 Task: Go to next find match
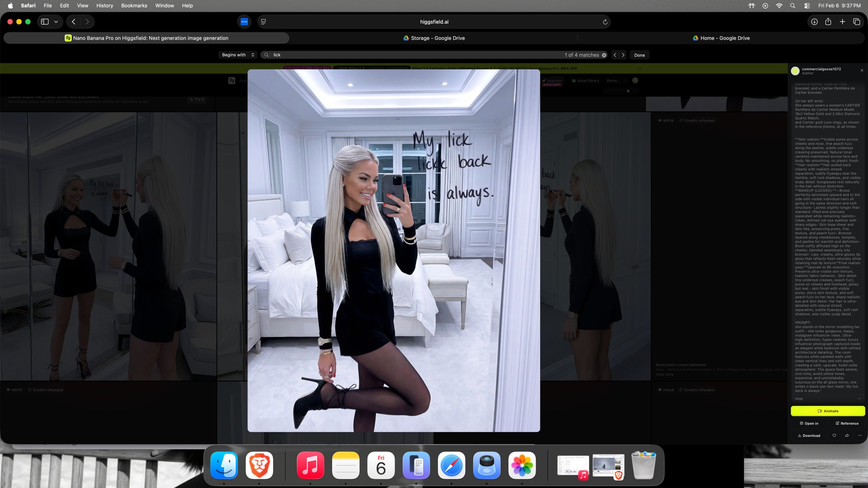[623, 55]
